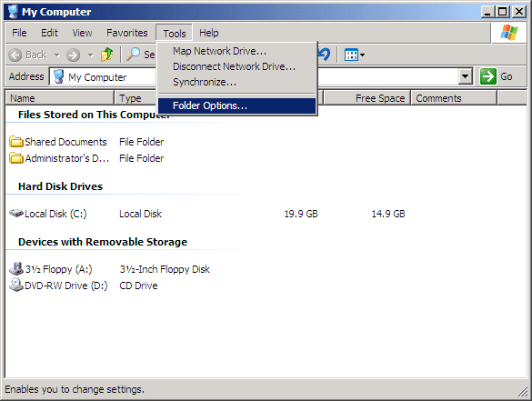Maximize the My Computer window

point(503,12)
